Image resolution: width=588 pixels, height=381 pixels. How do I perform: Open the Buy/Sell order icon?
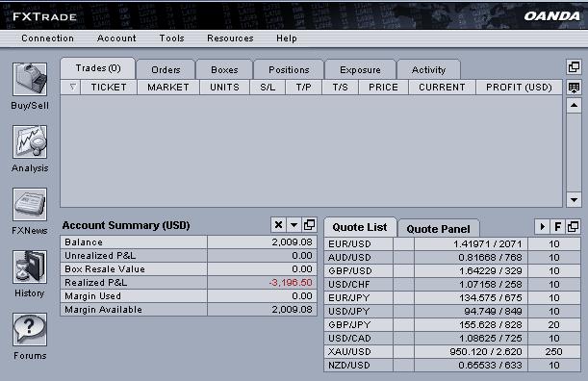(x=30, y=79)
